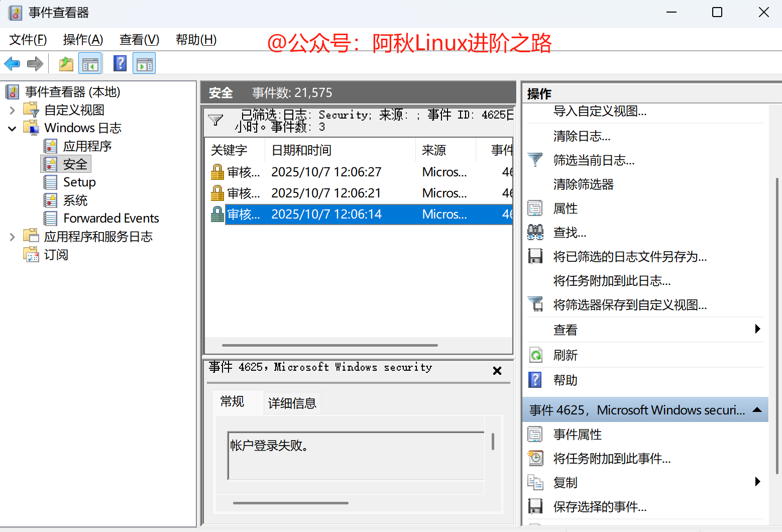The height and width of the screenshot is (532, 782).
Task: Click the back navigation arrow in the toolbar
Action: [x=12, y=63]
